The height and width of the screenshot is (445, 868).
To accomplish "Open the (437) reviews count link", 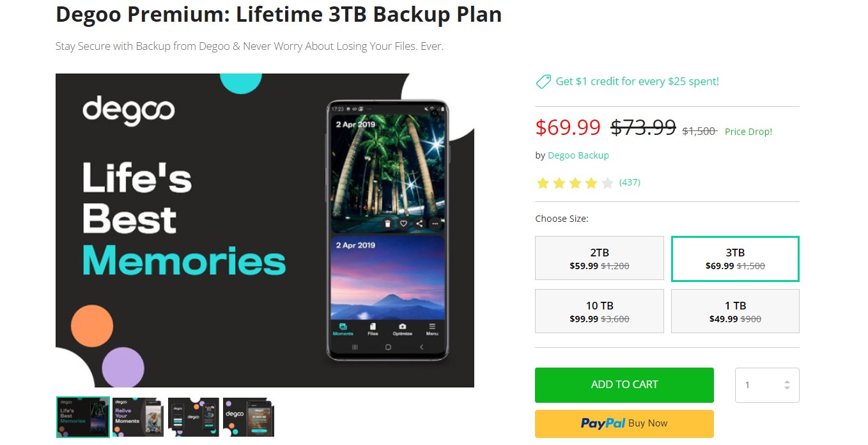I will coord(630,182).
